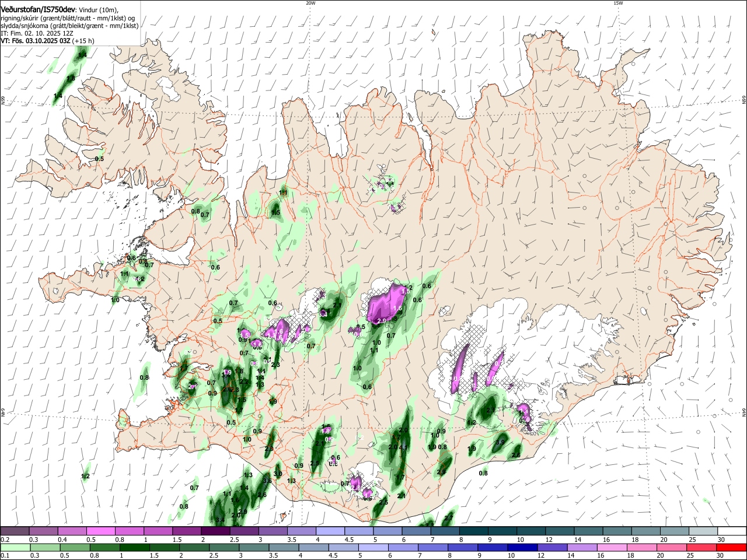Click the bright red swatch after the lower 30 label
The image size is (747, 560).
point(731,547)
